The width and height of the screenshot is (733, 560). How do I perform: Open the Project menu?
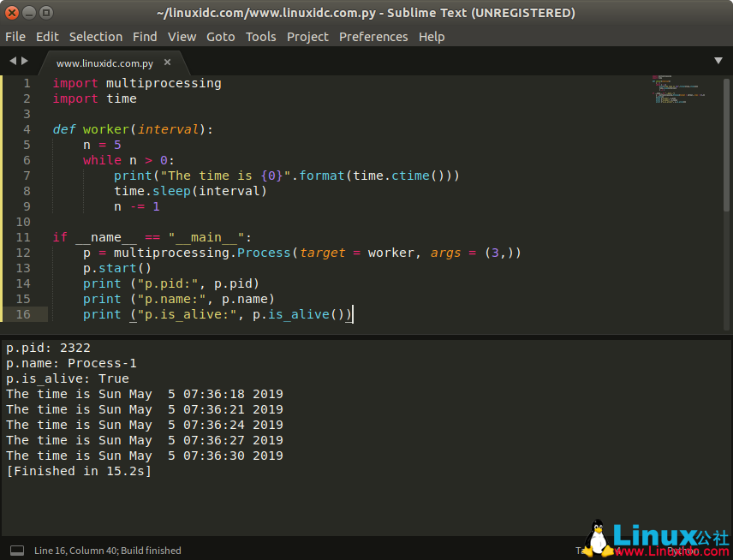coord(307,37)
